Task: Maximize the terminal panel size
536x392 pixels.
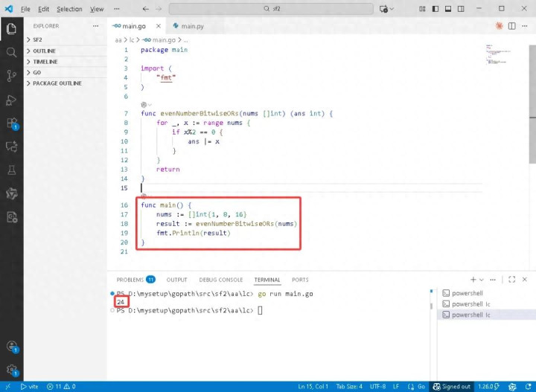Action: pyautogui.click(x=510, y=280)
